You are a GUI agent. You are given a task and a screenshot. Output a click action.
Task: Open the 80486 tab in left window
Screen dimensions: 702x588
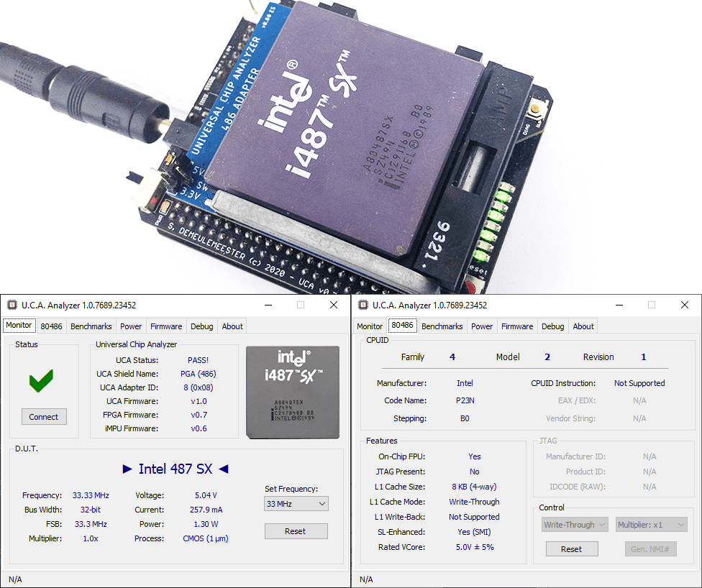pos(52,326)
